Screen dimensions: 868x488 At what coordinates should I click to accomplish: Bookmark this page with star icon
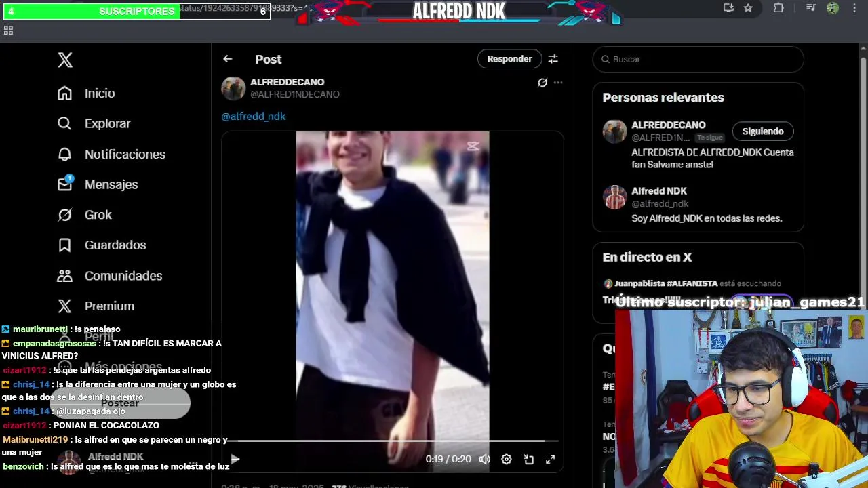point(748,8)
